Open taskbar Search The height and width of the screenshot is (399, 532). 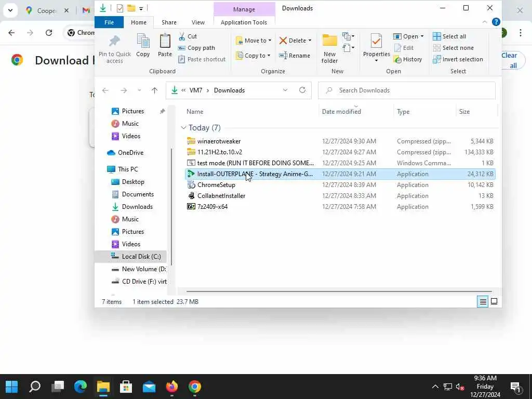tap(35, 387)
